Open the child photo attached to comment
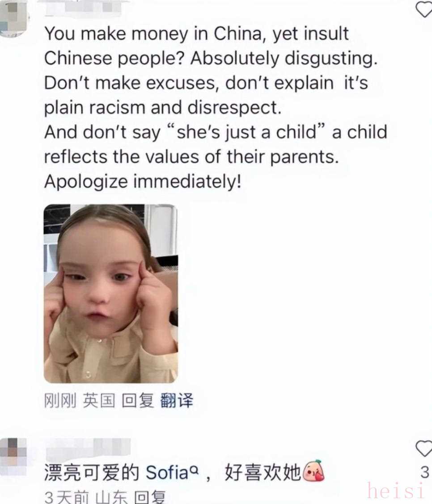The image size is (432, 504). coord(110,294)
